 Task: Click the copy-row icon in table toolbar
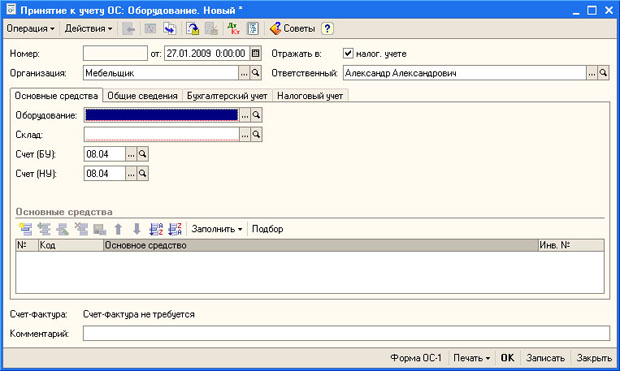(44, 229)
